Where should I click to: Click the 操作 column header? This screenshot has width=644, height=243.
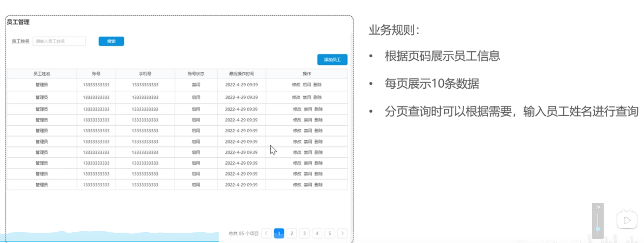(x=307, y=74)
